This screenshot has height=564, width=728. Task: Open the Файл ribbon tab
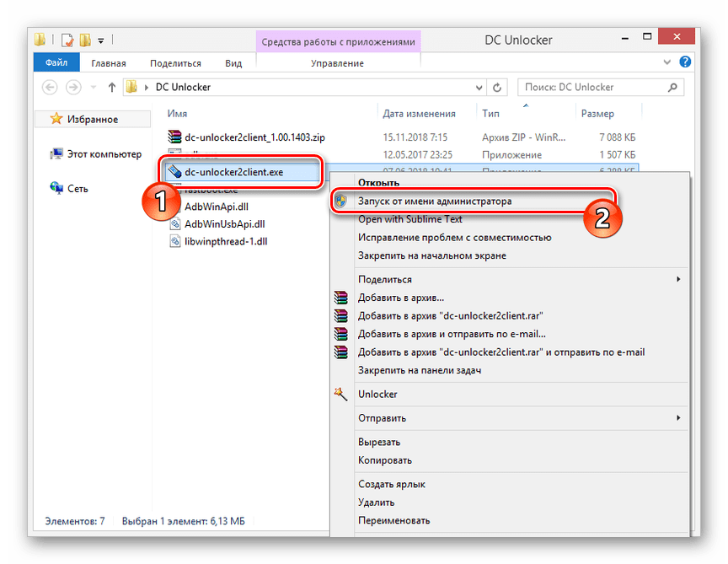56,62
